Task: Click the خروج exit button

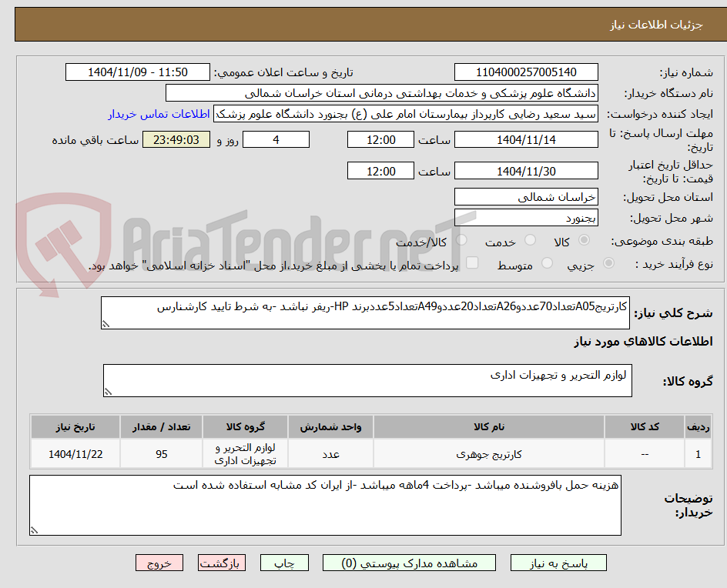Action: pos(159,563)
